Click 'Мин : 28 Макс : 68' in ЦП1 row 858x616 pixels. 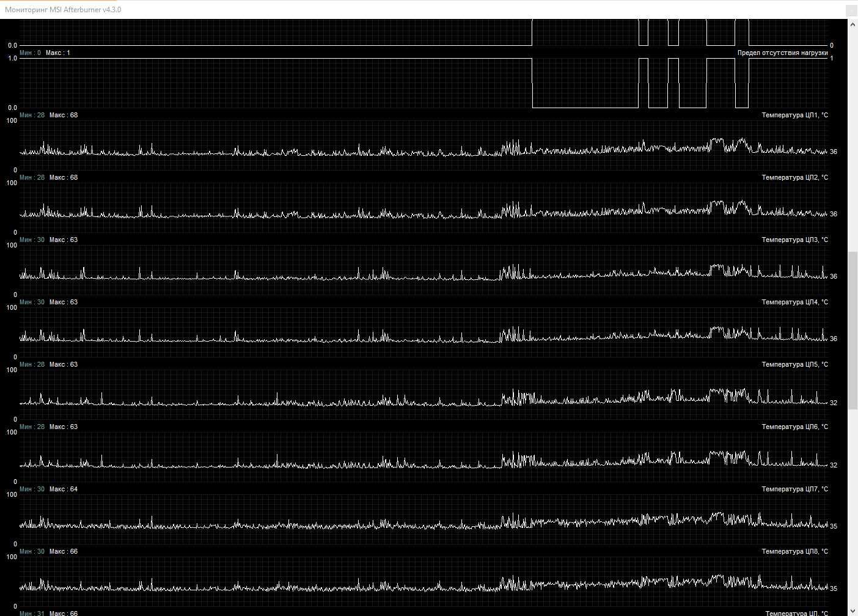click(48, 115)
